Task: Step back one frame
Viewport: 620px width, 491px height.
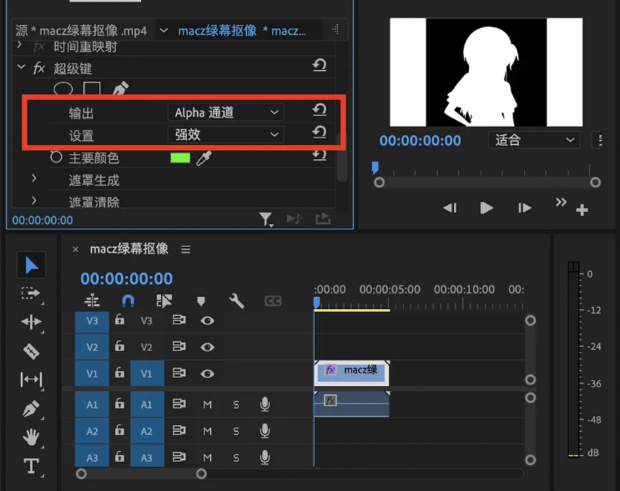Action: [450, 208]
